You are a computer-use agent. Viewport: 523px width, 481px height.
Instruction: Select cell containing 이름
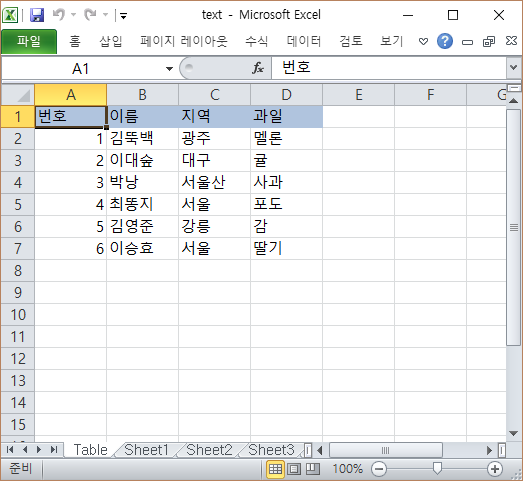[x=142, y=116]
